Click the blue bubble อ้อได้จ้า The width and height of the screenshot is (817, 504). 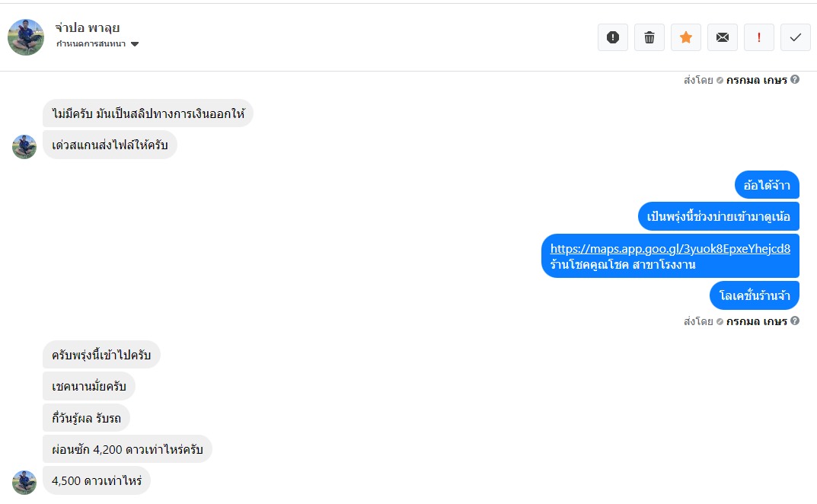(x=767, y=185)
